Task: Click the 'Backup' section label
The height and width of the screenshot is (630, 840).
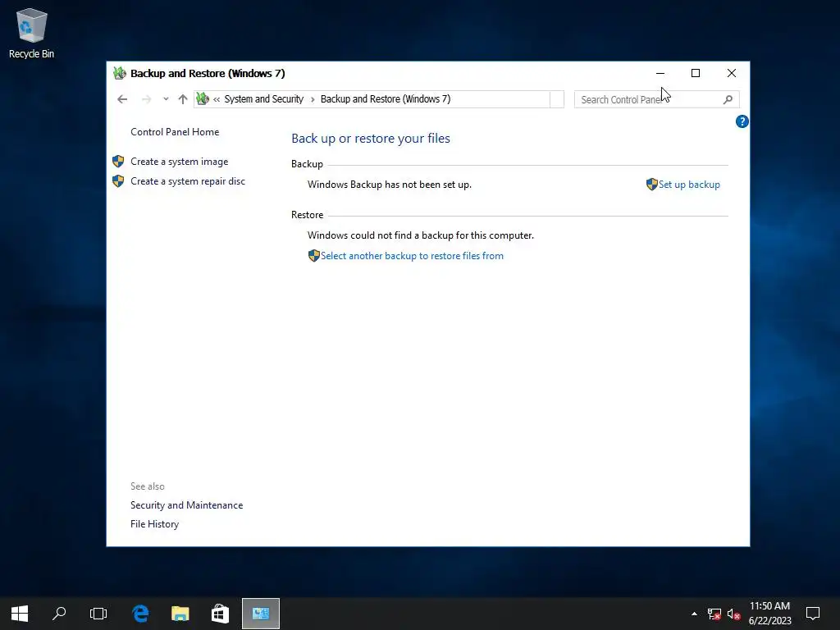Action: click(x=307, y=164)
